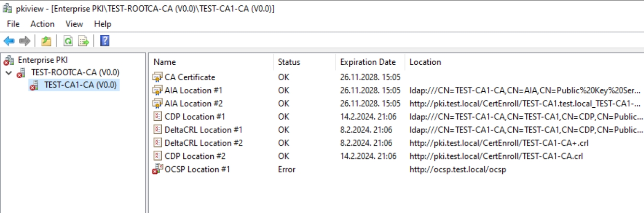Select the OCSP Location #1 error icon
The image size is (644, 213).
[157, 170]
